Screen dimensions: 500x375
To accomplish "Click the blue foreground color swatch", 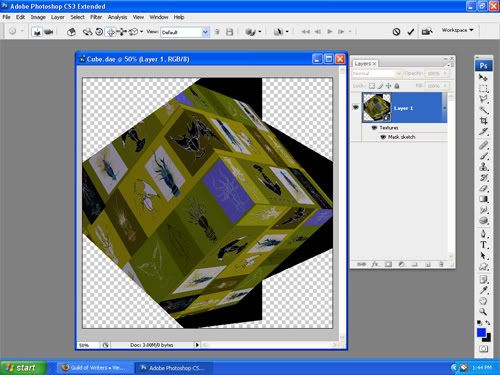I will (x=481, y=332).
